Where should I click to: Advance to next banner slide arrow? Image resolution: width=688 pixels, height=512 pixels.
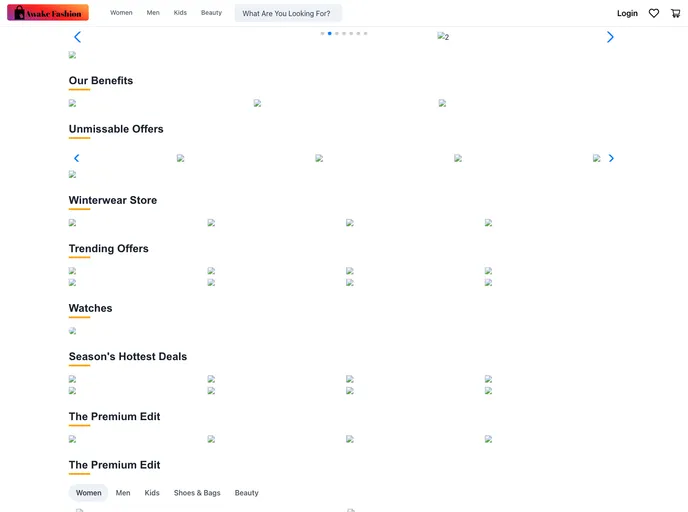pos(610,37)
